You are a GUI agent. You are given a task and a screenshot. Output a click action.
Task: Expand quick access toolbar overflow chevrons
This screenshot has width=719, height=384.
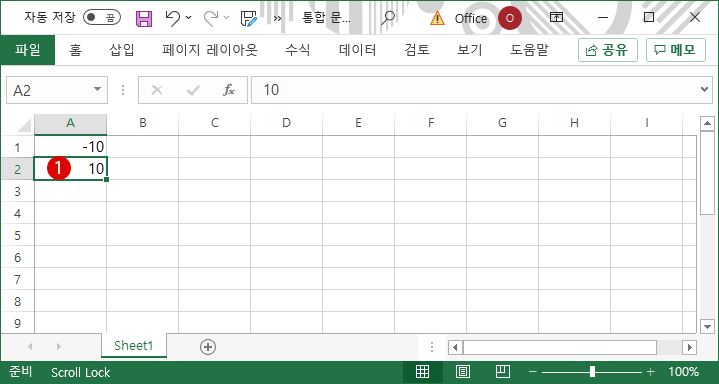[277, 18]
